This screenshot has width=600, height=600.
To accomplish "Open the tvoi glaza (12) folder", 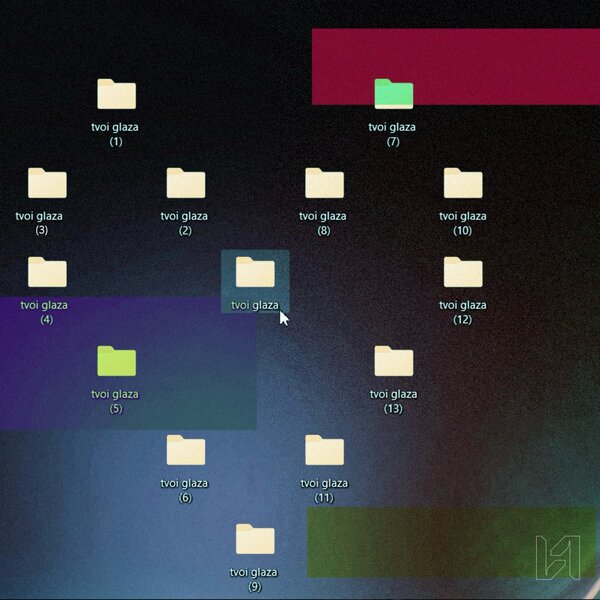I will [x=462, y=272].
